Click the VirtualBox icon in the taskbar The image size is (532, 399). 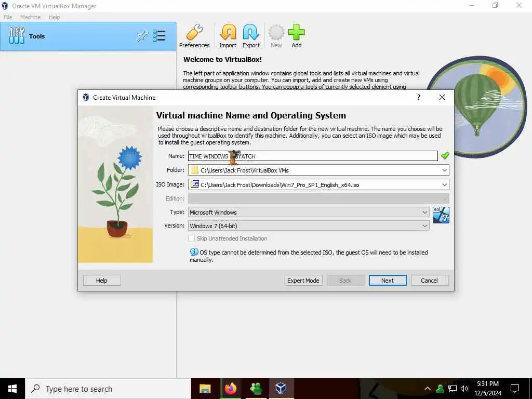click(x=281, y=389)
